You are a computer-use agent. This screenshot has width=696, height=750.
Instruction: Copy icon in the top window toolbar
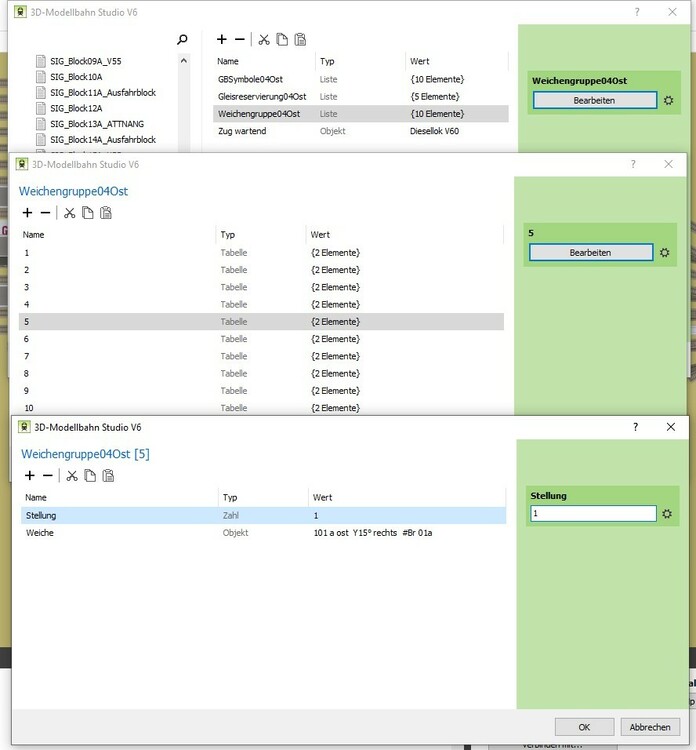(x=282, y=39)
